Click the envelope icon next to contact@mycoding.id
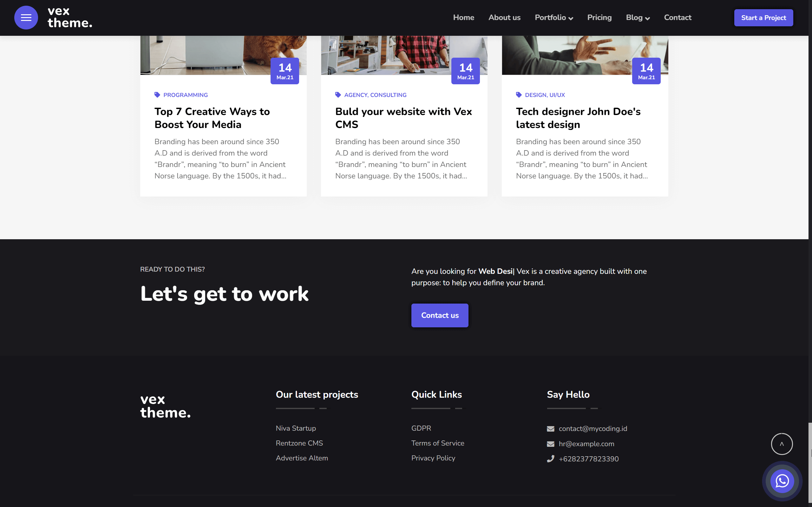 tap(551, 429)
